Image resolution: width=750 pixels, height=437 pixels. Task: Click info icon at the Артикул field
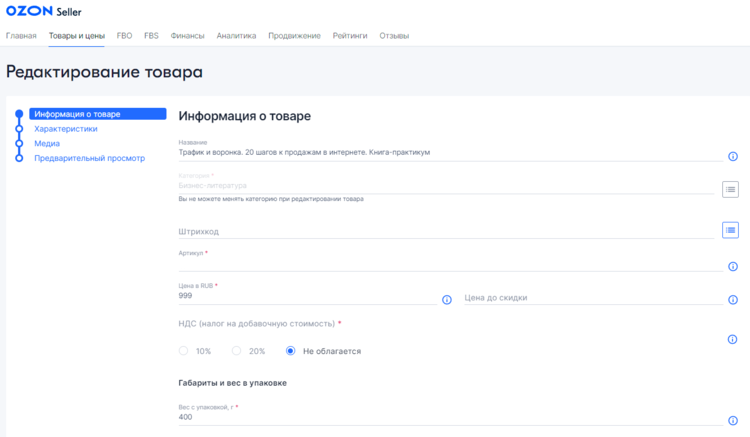(x=732, y=266)
